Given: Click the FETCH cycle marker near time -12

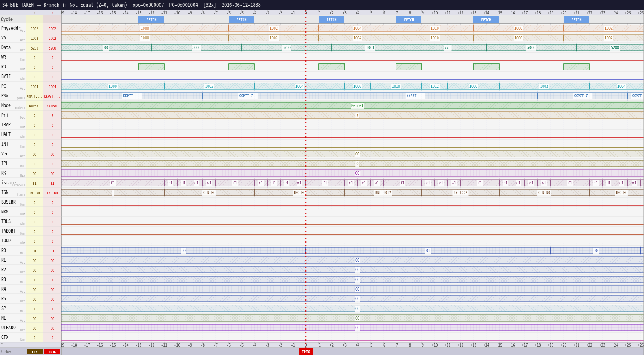Looking at the screenshot, I should click(x=151, y=20).
